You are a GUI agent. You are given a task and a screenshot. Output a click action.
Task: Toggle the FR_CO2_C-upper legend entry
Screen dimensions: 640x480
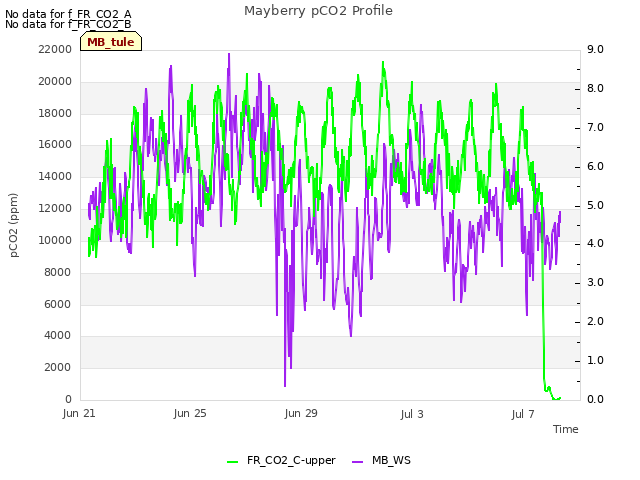tap(281, 461)
